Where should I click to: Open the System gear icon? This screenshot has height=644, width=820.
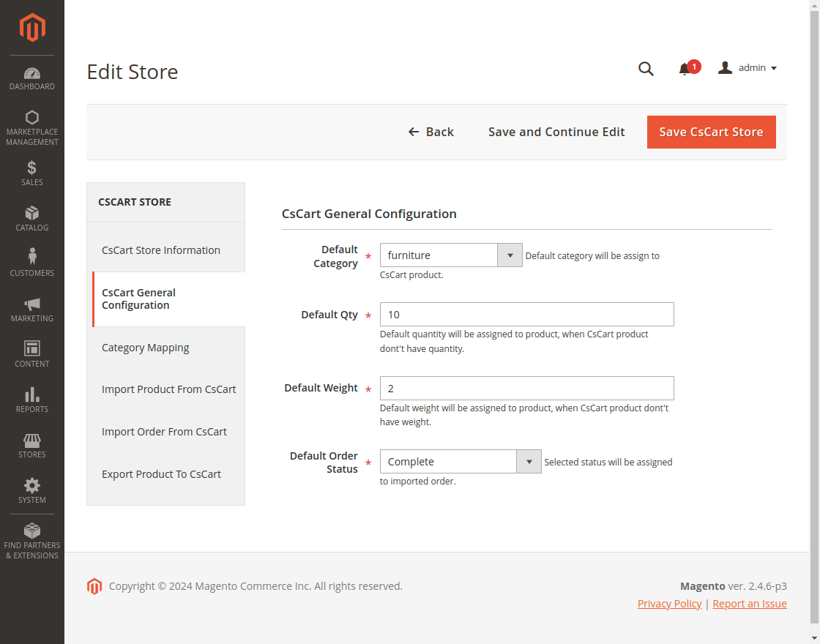(32, 485)
